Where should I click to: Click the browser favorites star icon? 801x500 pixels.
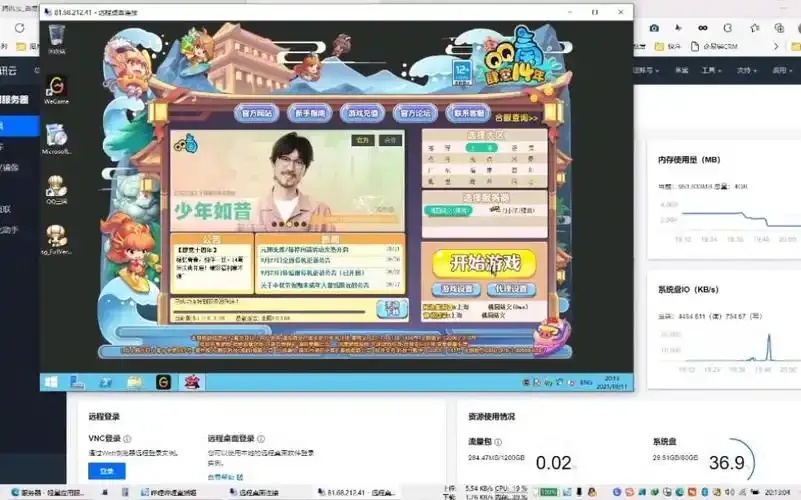point(755,28)
